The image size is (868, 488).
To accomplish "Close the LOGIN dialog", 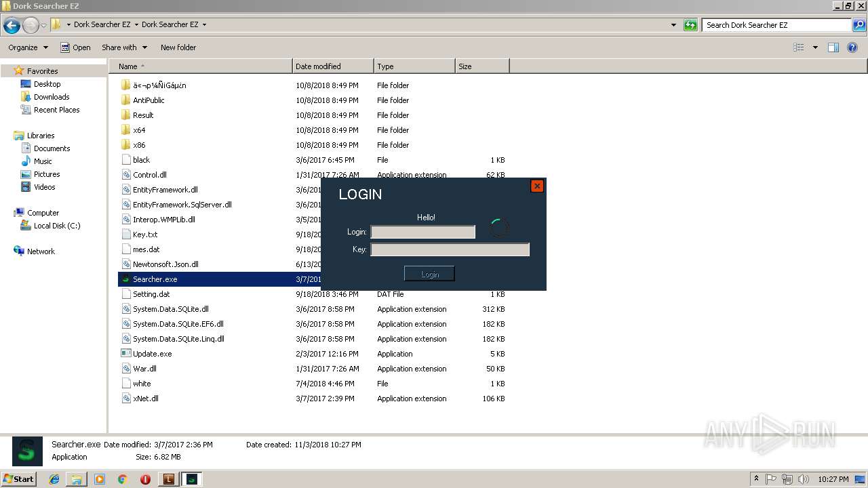I will [537, 186].
